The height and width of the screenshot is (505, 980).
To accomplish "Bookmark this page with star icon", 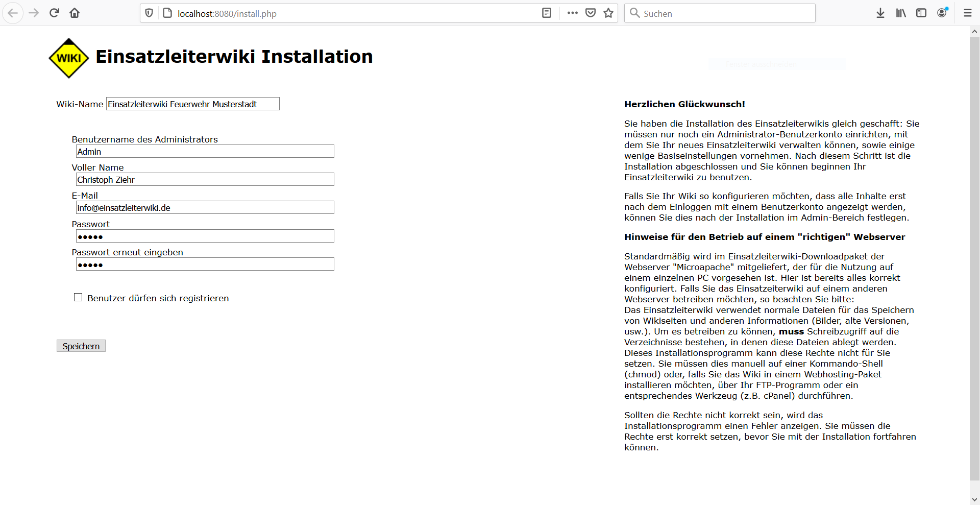I will coord(608,13).
